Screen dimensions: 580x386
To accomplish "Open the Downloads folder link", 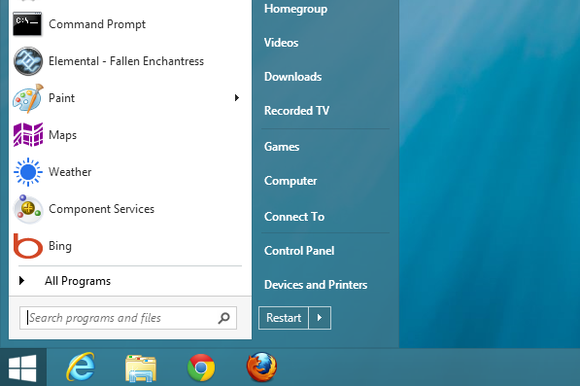I will coord(293,77).
